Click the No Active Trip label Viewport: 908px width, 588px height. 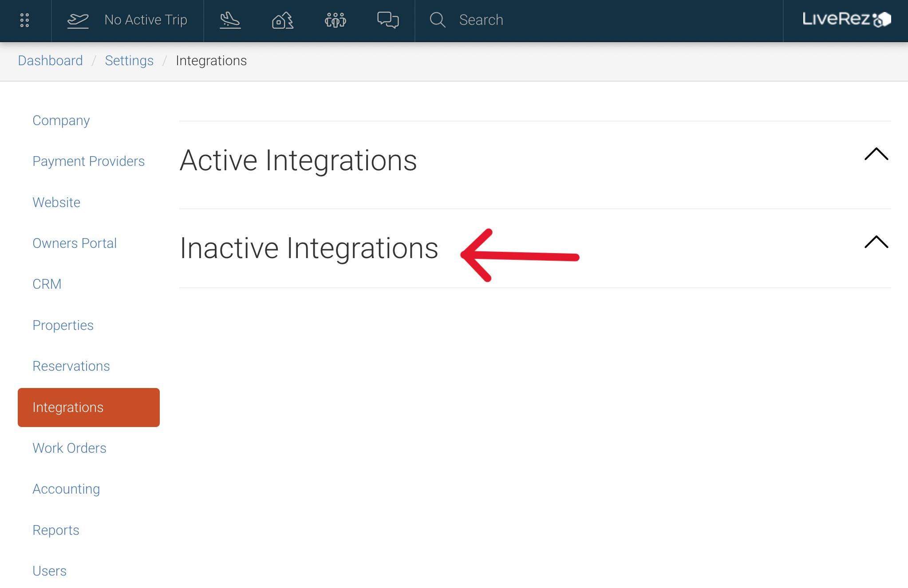pos(146,20)
